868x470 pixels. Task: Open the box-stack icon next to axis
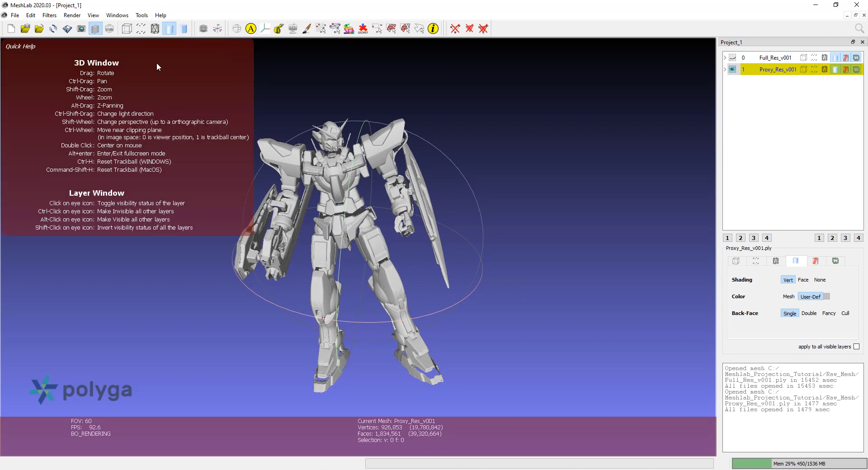[x=203, y=29]
